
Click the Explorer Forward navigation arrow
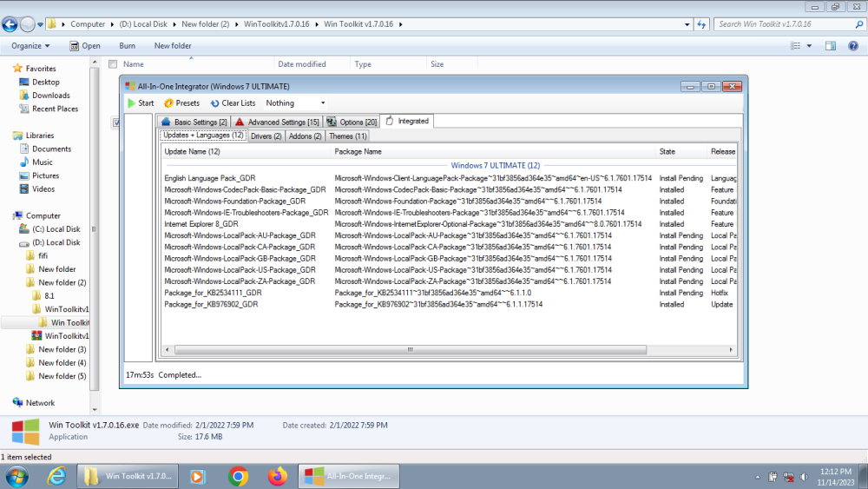click(27, 24)
